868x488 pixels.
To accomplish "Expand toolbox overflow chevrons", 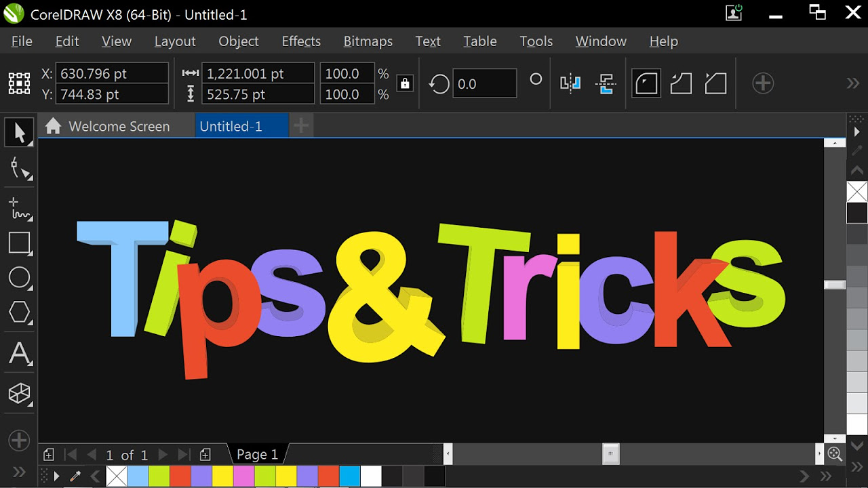I will click(19, 472).
